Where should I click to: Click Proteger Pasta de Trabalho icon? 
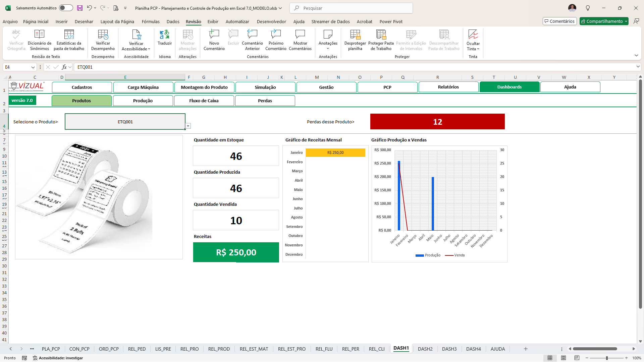pyautogui.click(x=381, y=35)
